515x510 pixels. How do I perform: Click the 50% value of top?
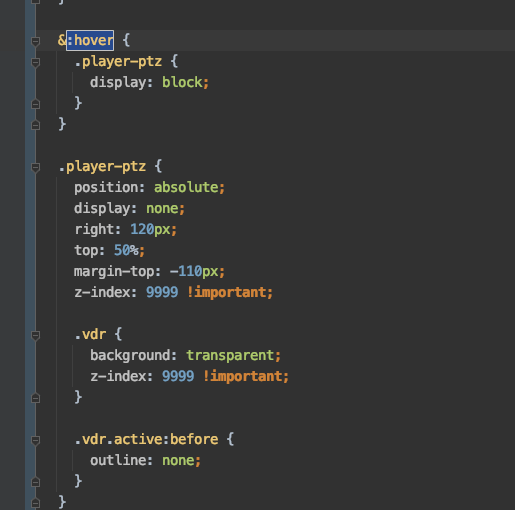[x=126, y=250]
